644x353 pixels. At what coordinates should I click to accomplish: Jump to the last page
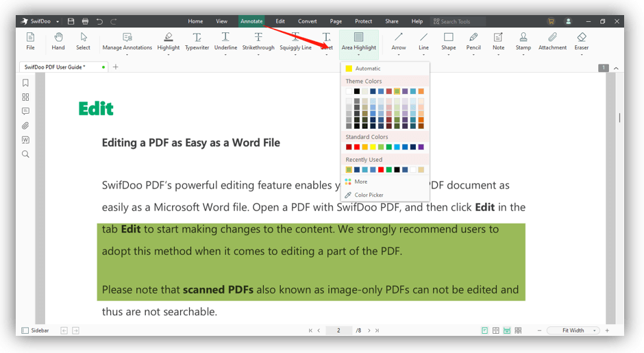[x=377, y=330]
